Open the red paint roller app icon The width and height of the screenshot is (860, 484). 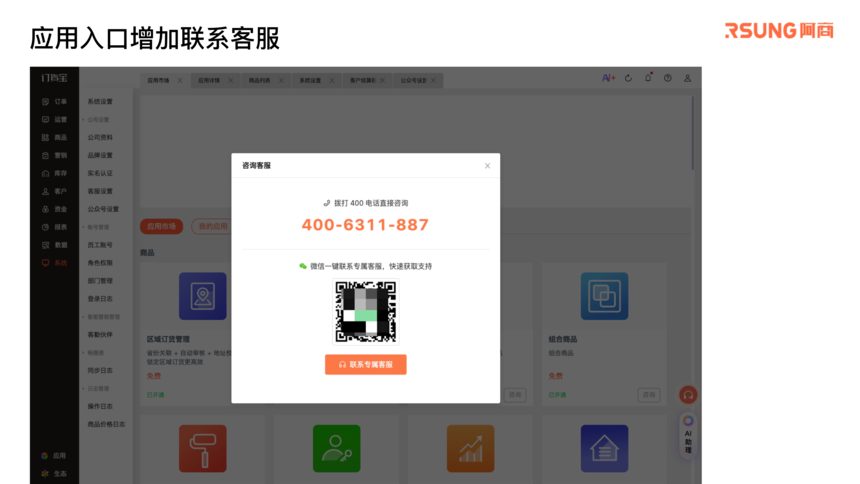pyautogui.click(x=202, y=448)
